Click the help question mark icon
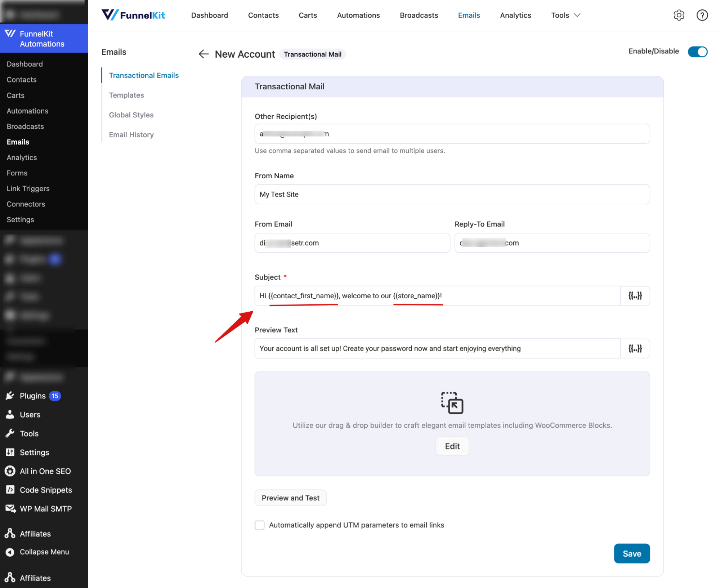Image resolution: width=720 pixels, height=588 pixels. click(x=702, y=15)
